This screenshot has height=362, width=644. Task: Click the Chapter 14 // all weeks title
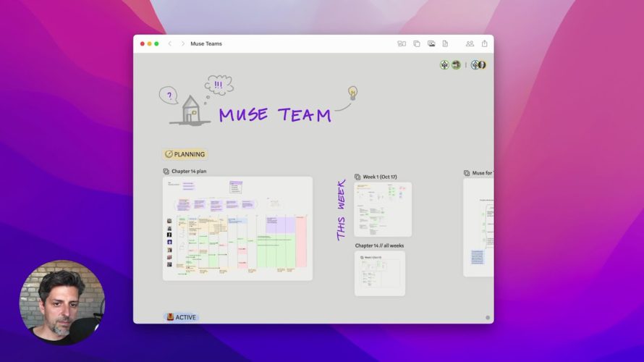[379, 245]
